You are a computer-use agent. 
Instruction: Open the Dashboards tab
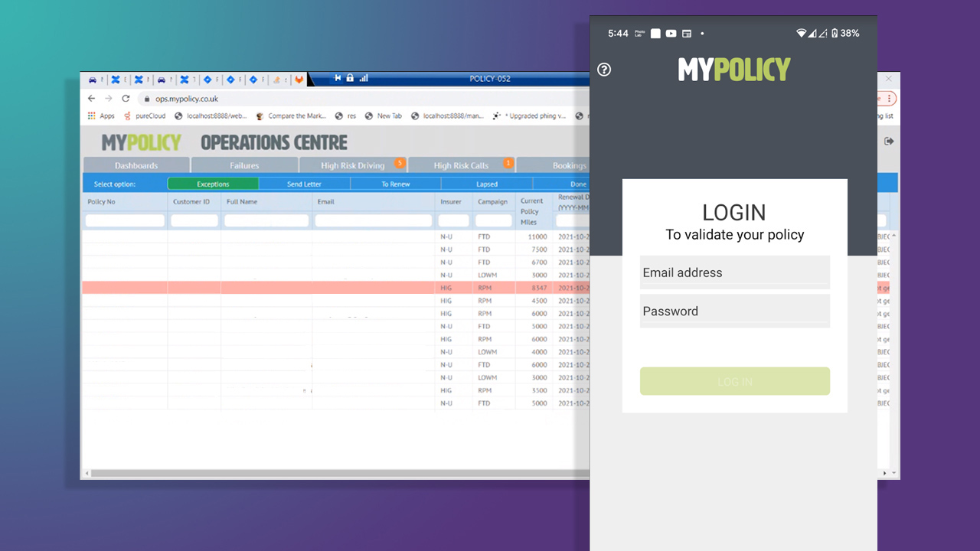pyautogui.click(x=136, y=165)
